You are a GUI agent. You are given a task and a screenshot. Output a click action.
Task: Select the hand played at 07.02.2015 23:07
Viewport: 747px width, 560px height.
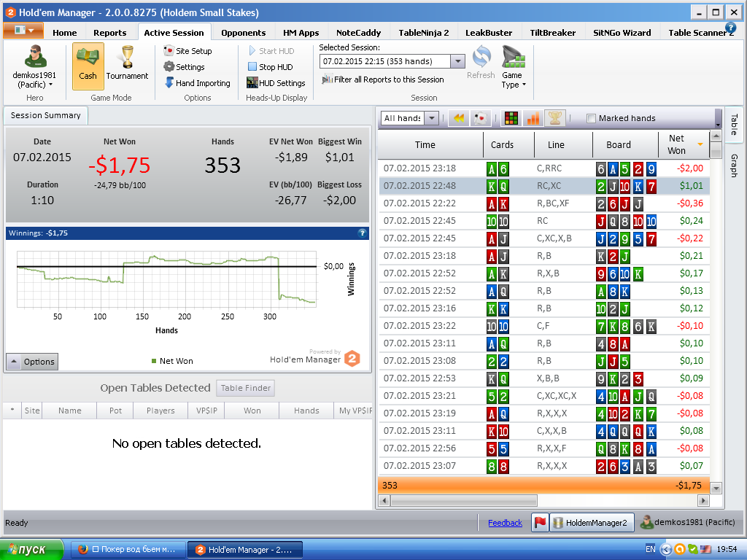tap(544, 466)
